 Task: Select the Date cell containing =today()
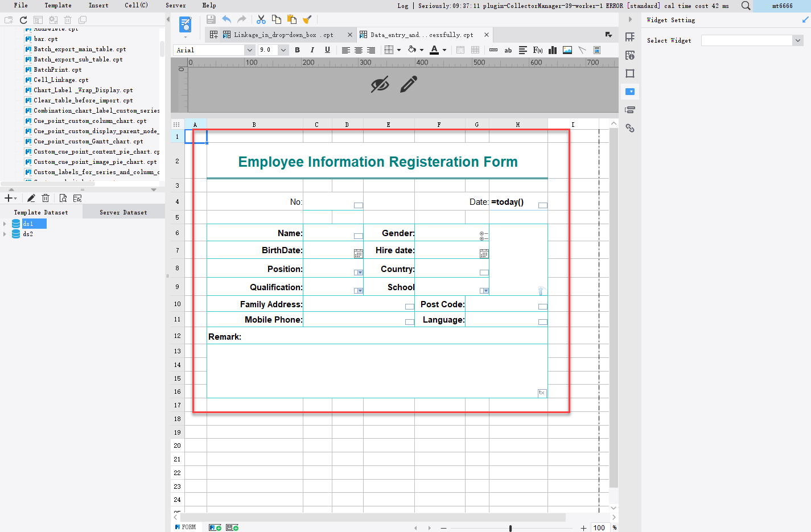(518, 202)
